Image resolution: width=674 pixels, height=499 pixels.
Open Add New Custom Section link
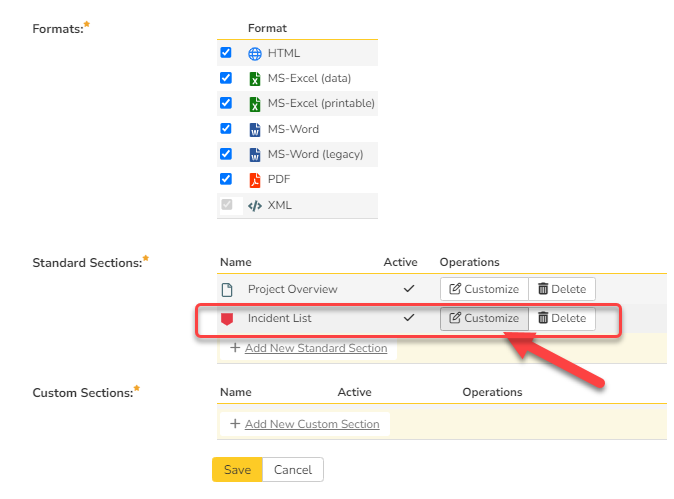point(311,424)
